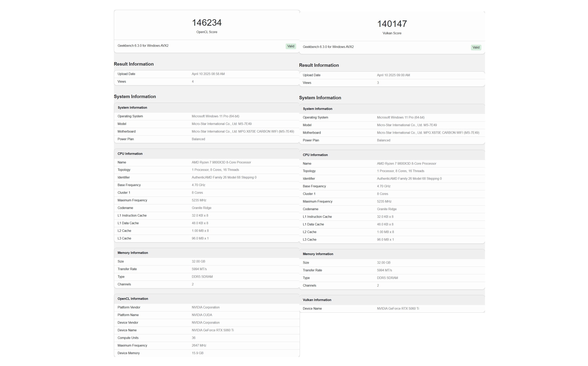Click the 2647 MHz maximum frequency value

[199, 345]
